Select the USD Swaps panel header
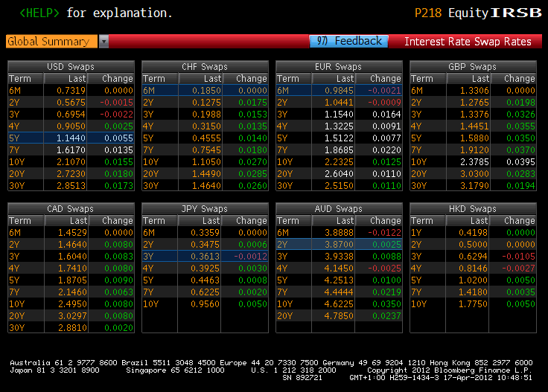 (x=71, y=66)
